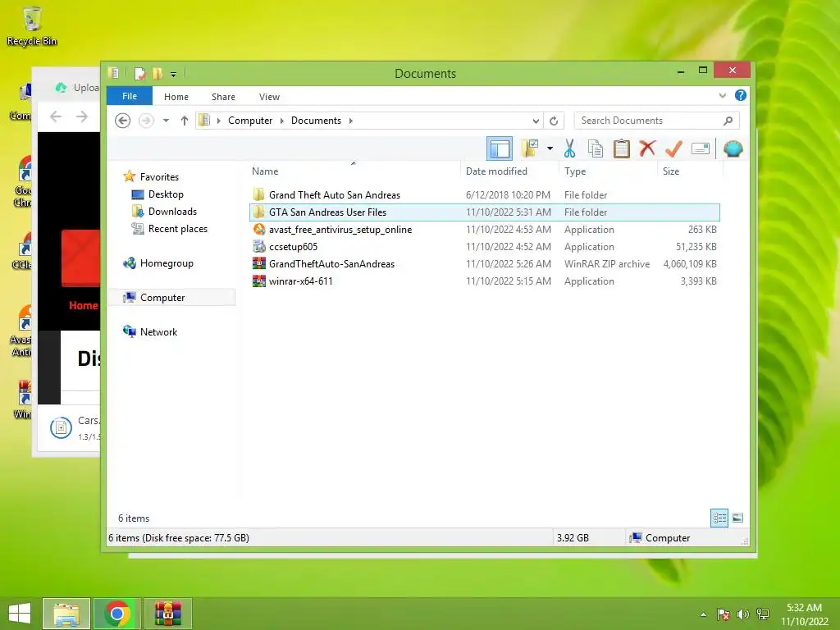Click File Explorer on the taskbar
This screenshot has height=630, width=840.
pos(66,614)
